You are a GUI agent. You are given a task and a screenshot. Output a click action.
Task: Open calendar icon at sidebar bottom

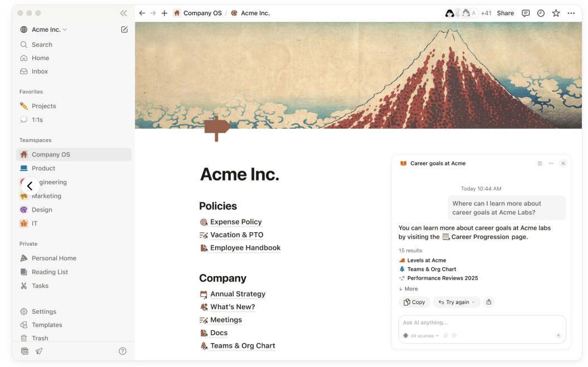(25, 351)
